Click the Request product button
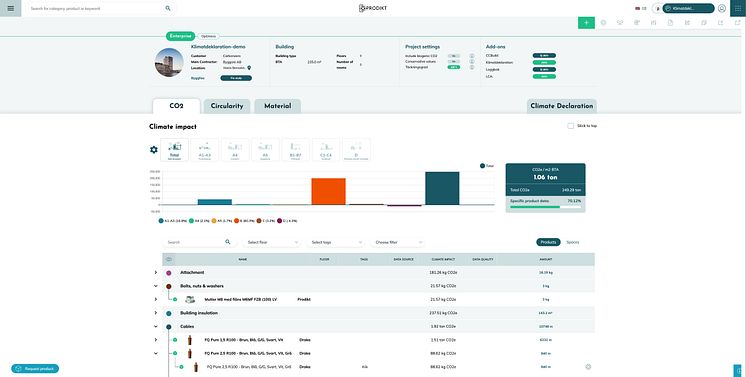Image resolution: width=746 pixels, height=377 pixels. [x=35, y=368]
